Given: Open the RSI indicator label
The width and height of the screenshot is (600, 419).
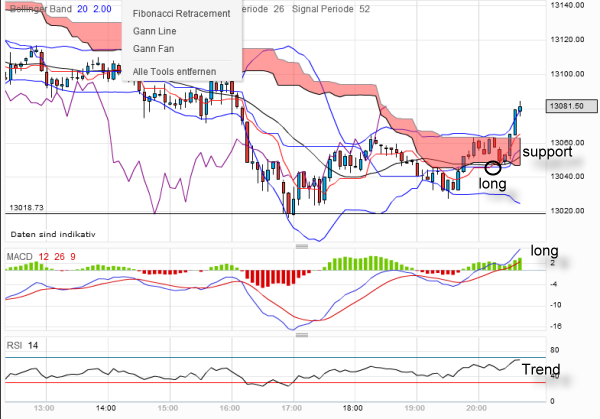Looking at the screenshot, I should pyautogui.click(x=14, y=346).
